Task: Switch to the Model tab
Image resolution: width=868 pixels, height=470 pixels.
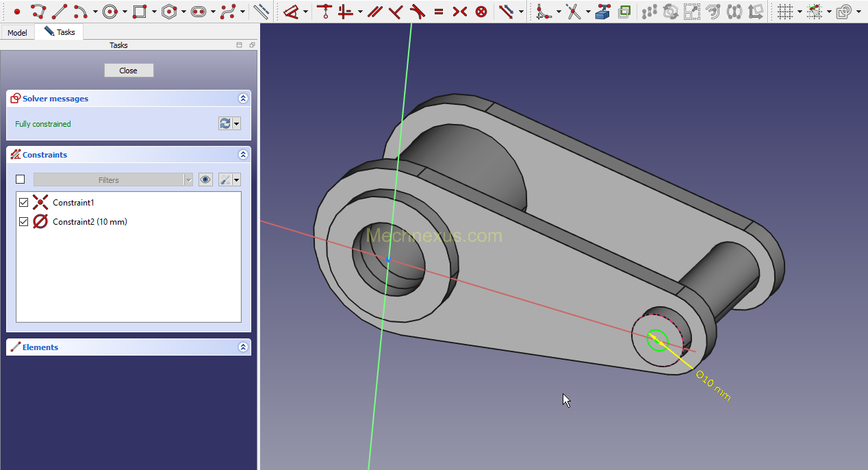Action: pyautogui.click(x=17, y=33)
